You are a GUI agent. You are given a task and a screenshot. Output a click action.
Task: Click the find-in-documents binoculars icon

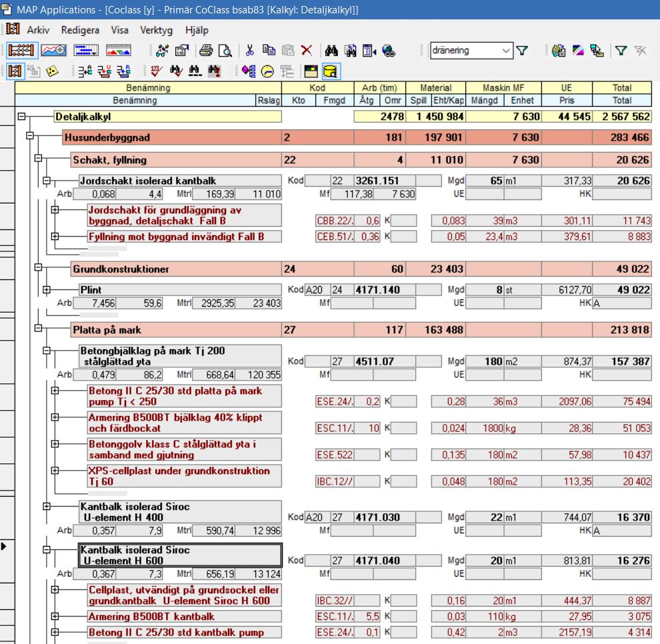(x=351, y=51)
